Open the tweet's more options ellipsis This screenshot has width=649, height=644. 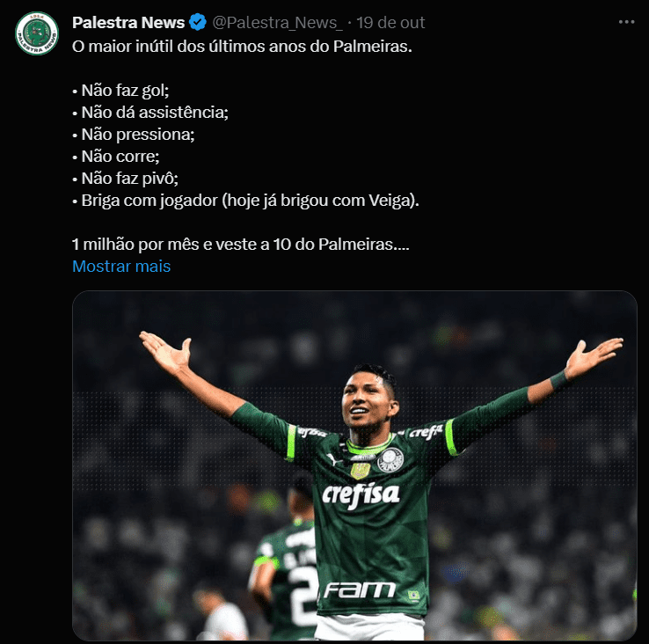623,22
